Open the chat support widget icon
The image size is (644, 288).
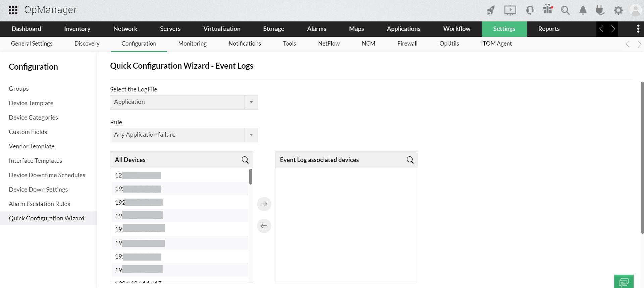624,282
